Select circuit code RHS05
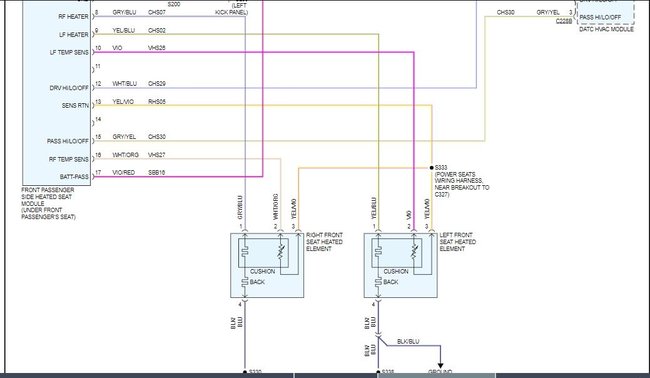Viewport: 650px width, 378px height. point(157,102)
